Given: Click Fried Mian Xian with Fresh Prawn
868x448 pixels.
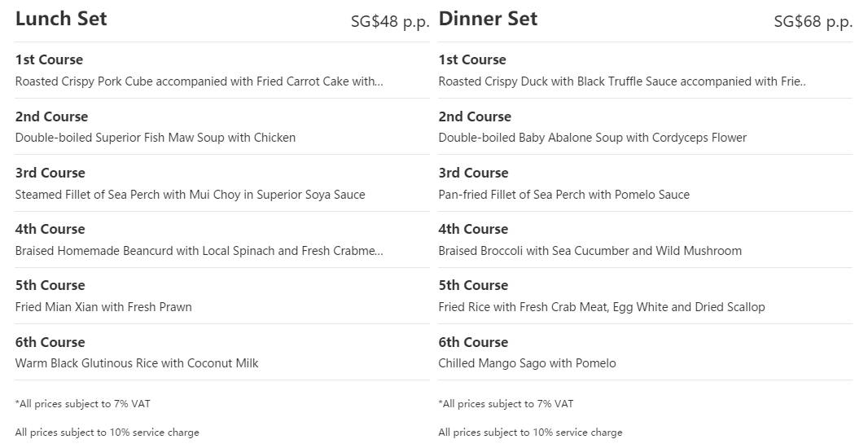Looking at the screenshot, I should pyautogui.click(x=103, y=307).
